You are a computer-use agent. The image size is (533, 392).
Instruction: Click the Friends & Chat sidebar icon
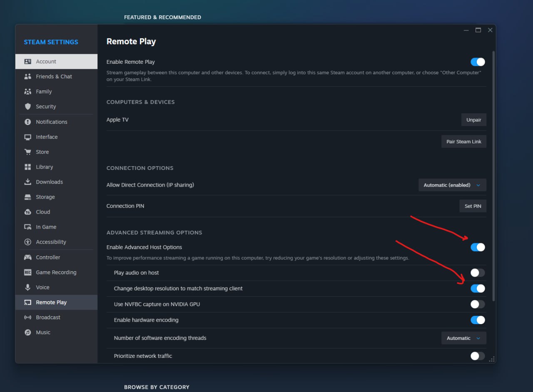28,77
